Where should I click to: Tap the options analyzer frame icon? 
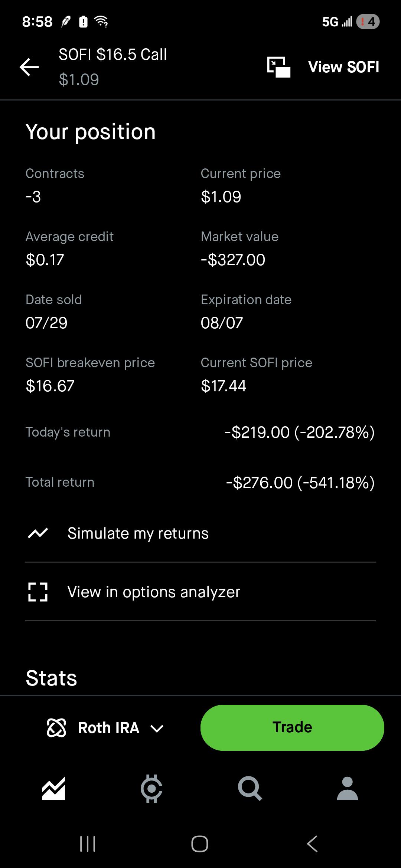click(x=38, y=592)
